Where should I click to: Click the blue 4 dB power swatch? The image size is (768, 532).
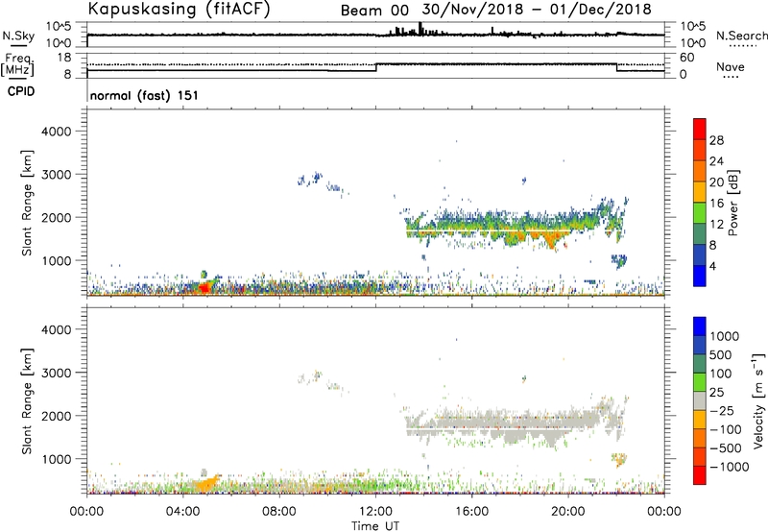[x=700, y=276]
